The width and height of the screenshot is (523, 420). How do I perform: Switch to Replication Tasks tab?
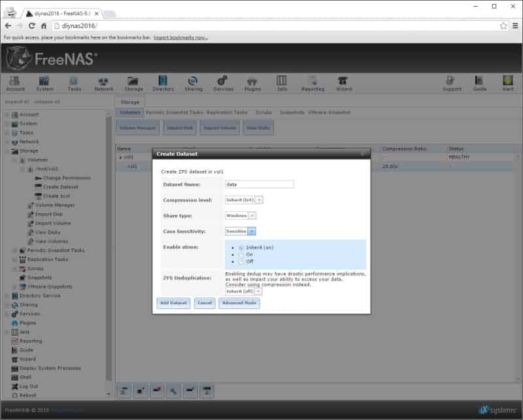coord(227,113)
